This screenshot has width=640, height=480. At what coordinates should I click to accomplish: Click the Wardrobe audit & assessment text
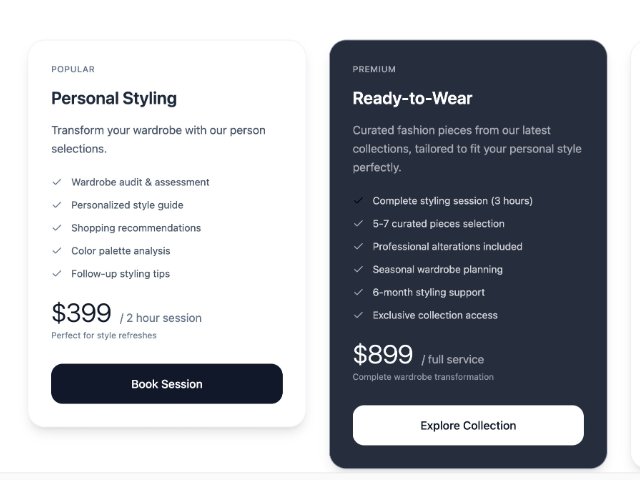(x=140, y=182)
